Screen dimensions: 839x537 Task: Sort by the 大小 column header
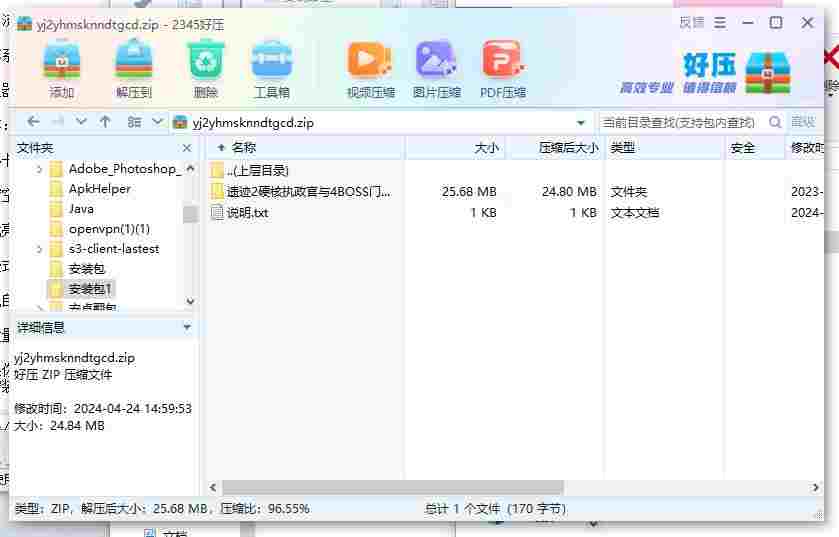(456, 148)
